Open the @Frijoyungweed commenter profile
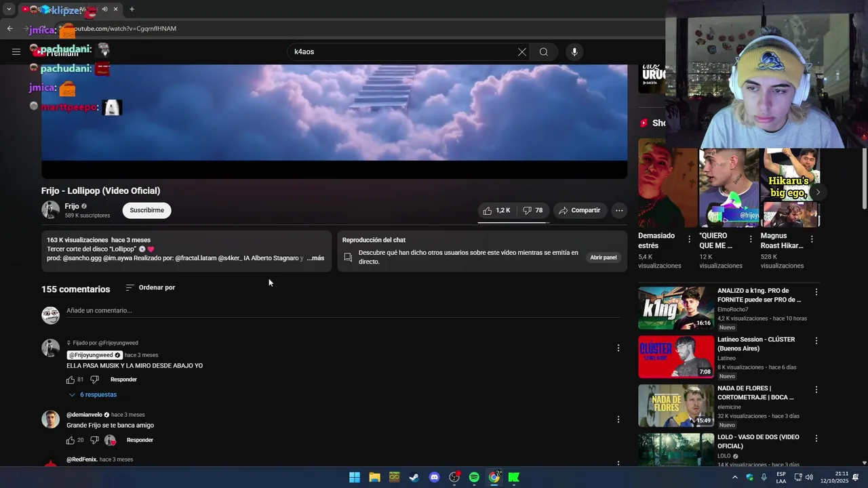The image size is (868, 488). point(94,355)
